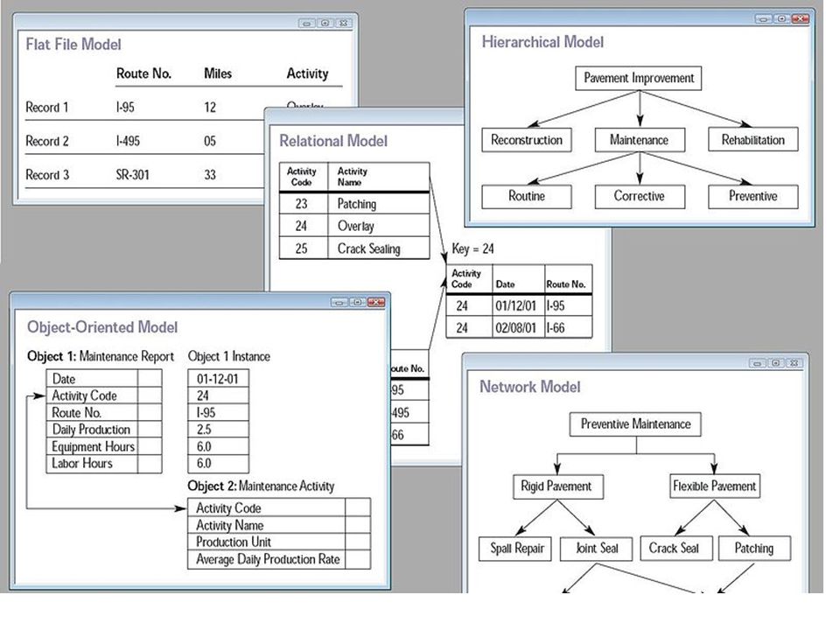The image size is (840, 630).
Task: Select the Object 1 Instance heading
Action: coord(228,357)
